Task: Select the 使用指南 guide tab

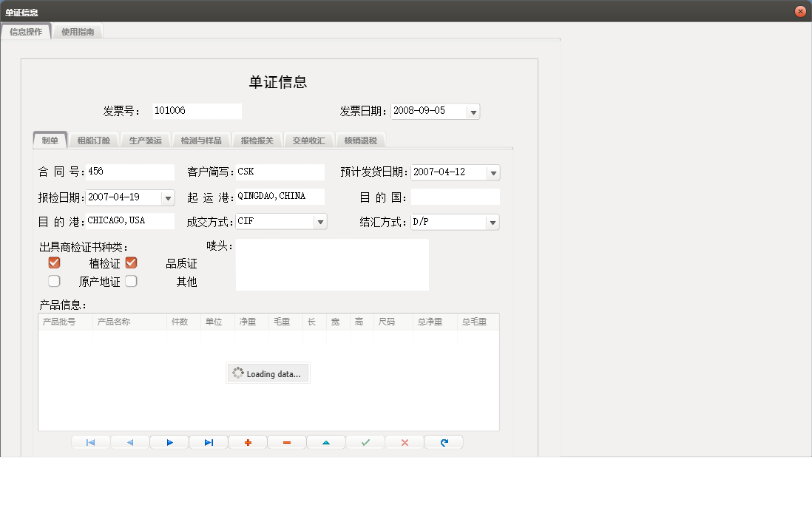Action: tap(78, 32)
